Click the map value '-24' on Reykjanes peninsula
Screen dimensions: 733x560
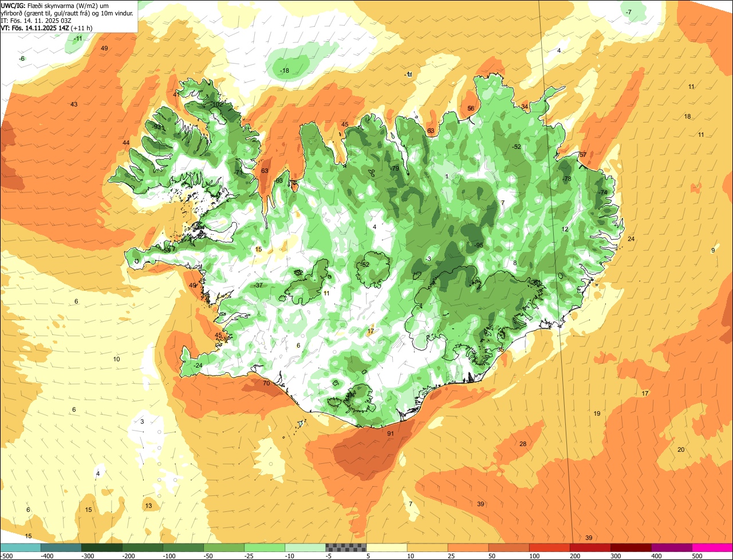(x=198, y=365)
